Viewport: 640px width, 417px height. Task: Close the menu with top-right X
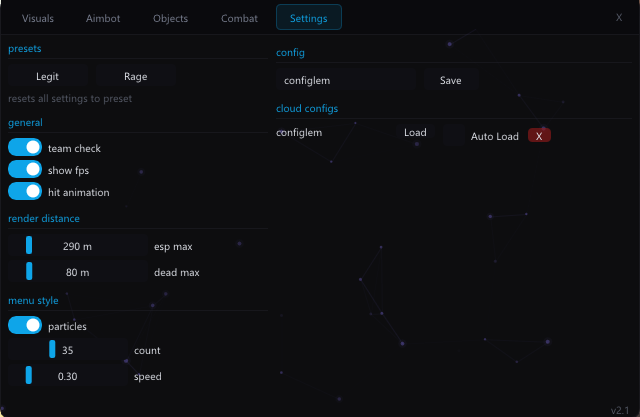pos(618,18)
